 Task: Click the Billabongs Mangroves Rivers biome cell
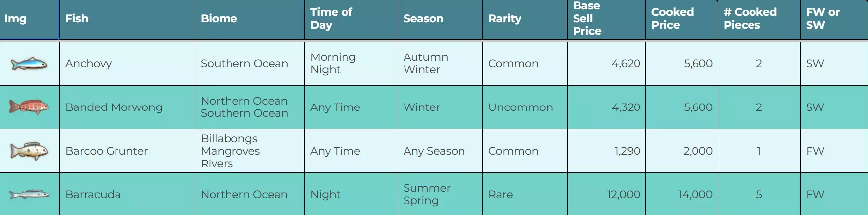coord(230,151)
